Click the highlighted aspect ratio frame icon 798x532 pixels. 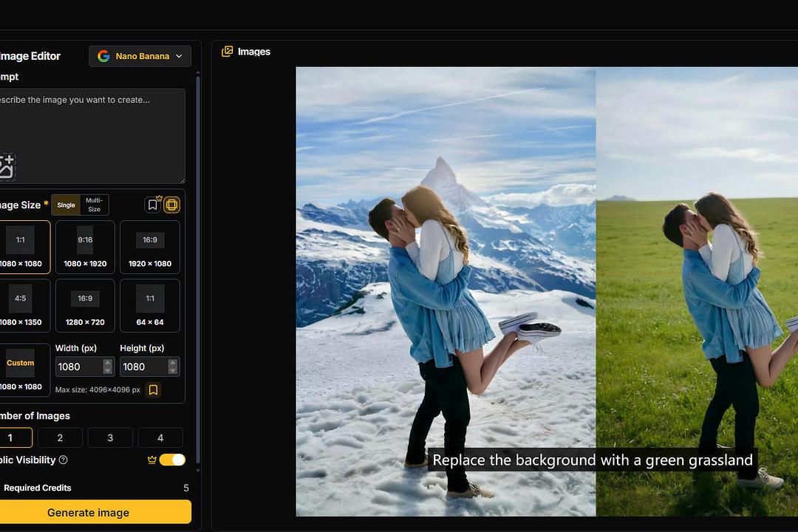tap(171, 205)
